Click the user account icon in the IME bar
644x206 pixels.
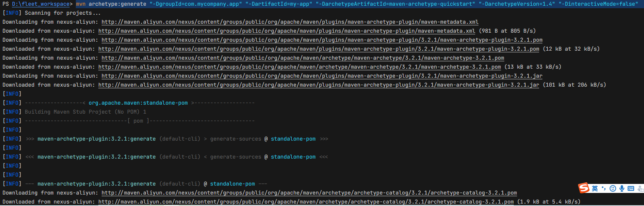pos(640,188)
